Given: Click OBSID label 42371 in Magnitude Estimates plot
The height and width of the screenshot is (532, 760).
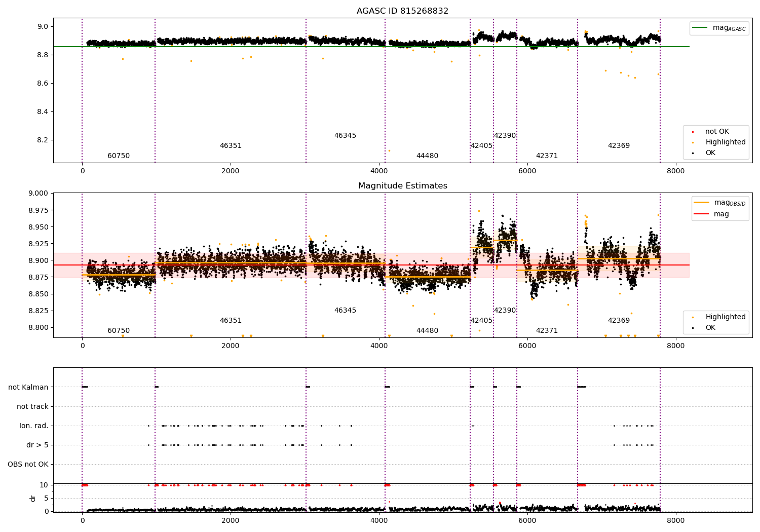Looking at the screenshot, I should (547, 331).
